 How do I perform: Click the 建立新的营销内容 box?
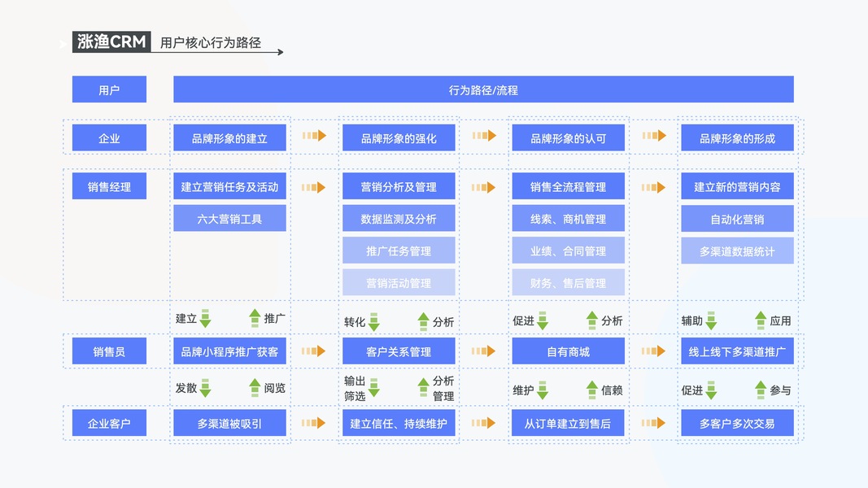pos(737,186)
